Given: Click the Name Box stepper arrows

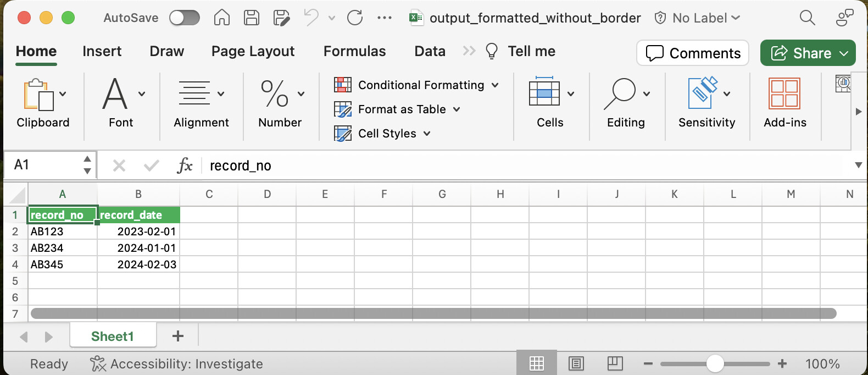Looking at the screenshot, I should pos(87,165).
